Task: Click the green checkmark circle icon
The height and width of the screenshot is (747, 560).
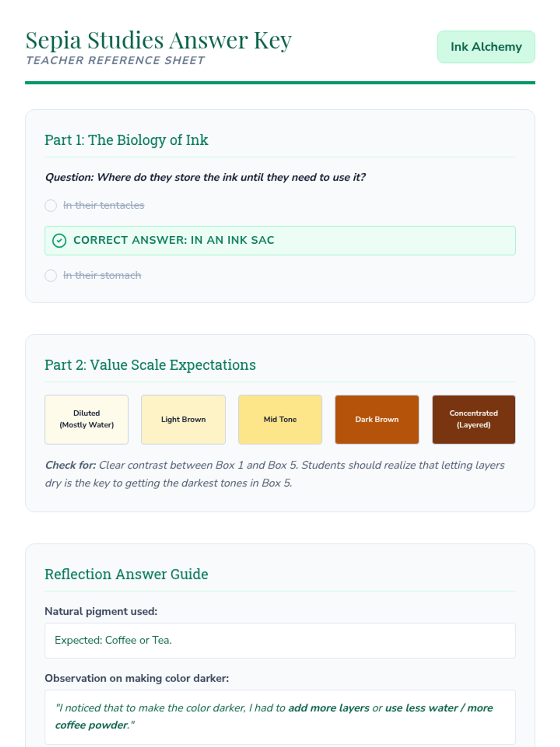Action: (59, 240)
